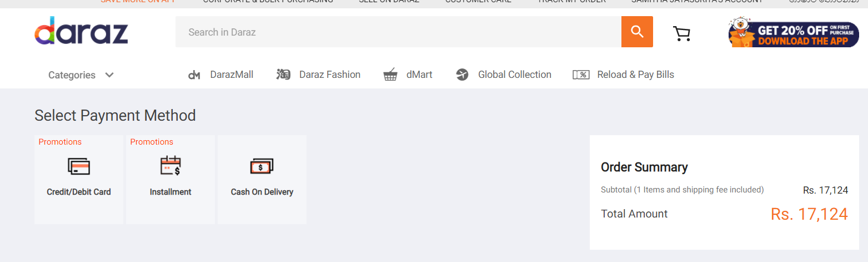Click the DarazMall dM icon
This screenshot has width=868, height=262.
194,75
